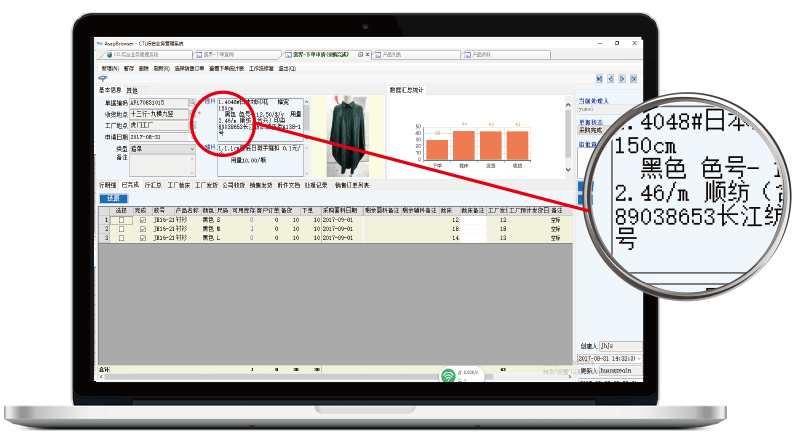Open the 行汇总 sub-tab

click(153, 185)
